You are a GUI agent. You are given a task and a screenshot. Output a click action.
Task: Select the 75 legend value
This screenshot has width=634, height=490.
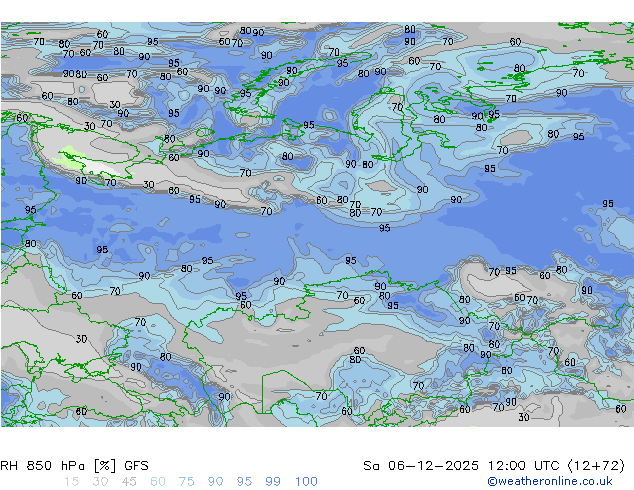coord(186,482)
